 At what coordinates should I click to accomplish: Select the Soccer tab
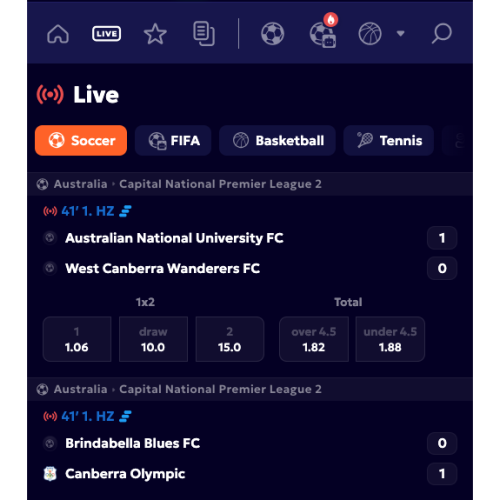coord(81,140)
